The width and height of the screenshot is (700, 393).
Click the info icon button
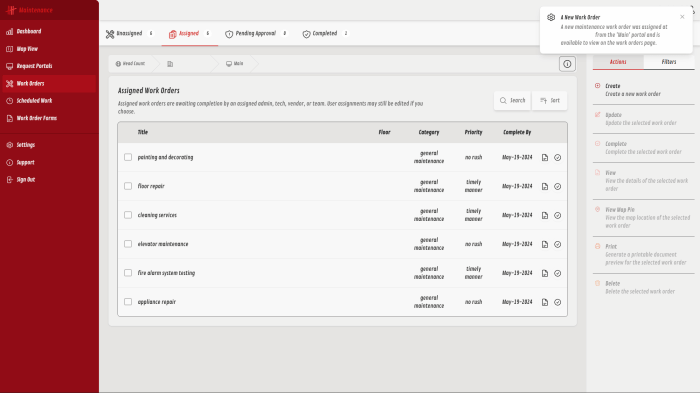coord(567,64)
